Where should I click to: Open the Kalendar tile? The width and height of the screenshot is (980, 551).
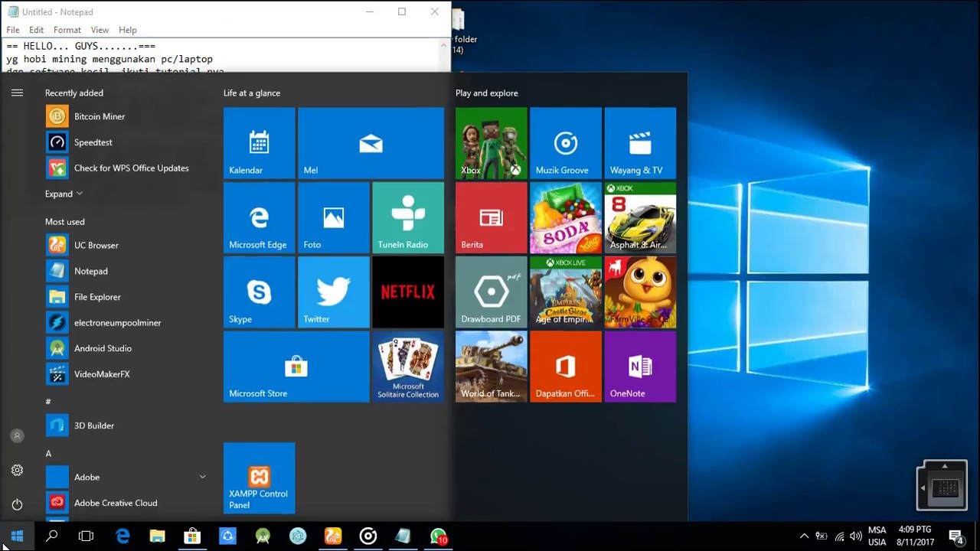tap(259, 143)
